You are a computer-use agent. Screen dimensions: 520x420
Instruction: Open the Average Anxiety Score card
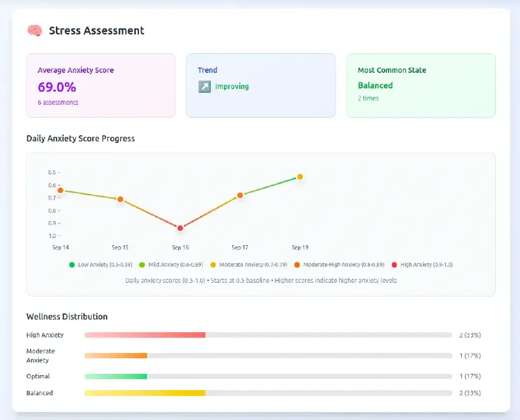tap(101, 85)
